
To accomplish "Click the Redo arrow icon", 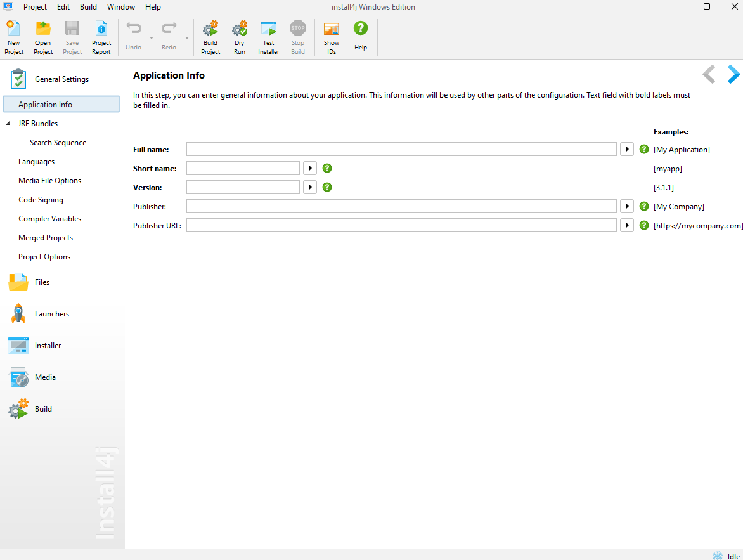I will click(x=169, y=29).
